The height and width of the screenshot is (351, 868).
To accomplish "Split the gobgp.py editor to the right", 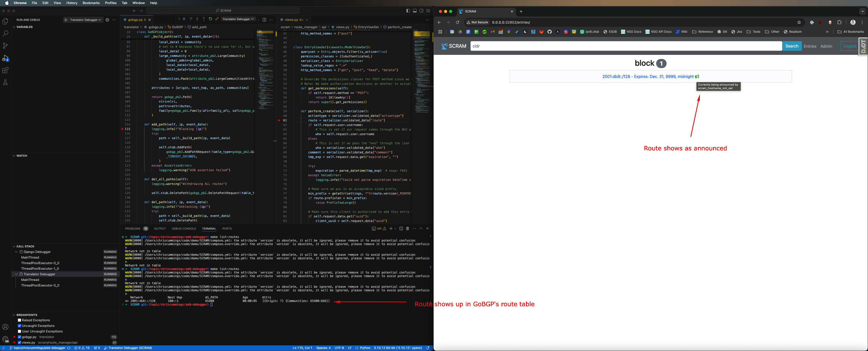I will pyautogui.click(x=264, y=20).
